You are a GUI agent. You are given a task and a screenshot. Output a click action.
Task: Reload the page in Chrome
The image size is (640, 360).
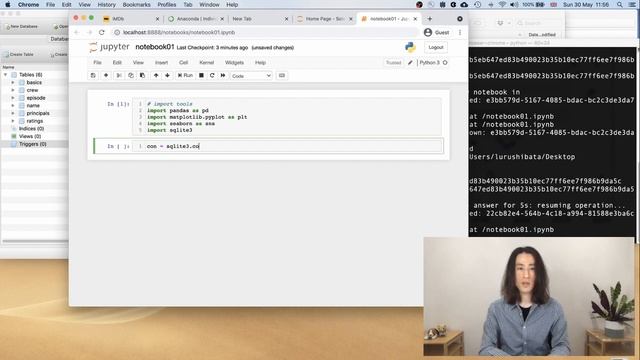tap(102, 32)
